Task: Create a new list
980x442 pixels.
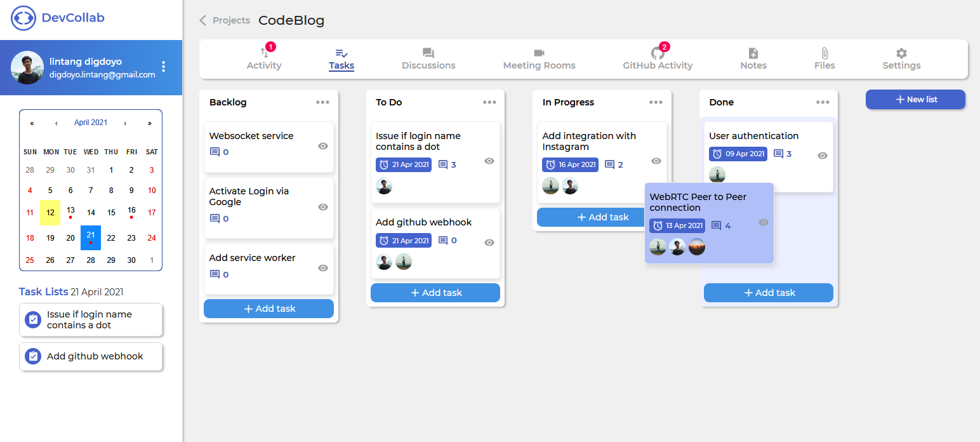Action: point(915,99)
